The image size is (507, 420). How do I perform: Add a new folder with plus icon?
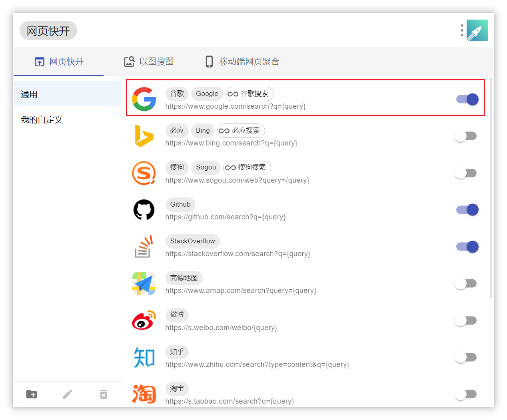(x=32, y=394)
